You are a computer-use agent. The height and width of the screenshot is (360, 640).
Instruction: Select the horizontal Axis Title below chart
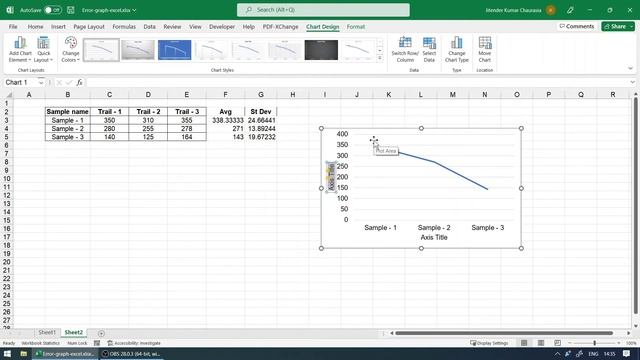[x=434, y=238]
